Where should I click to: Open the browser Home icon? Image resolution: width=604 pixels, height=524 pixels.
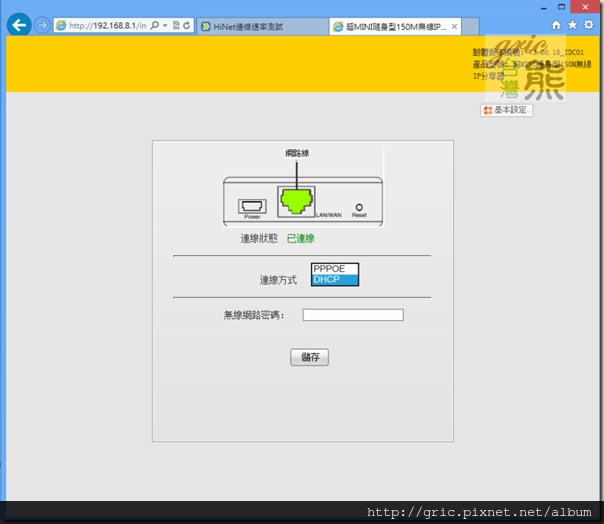pyautogui.click(x=556, y=25)
